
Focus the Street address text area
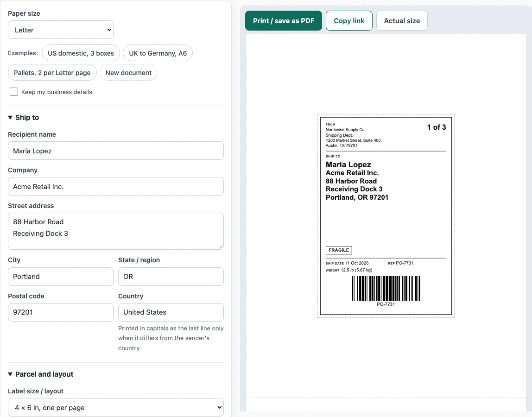pos(116,231)
